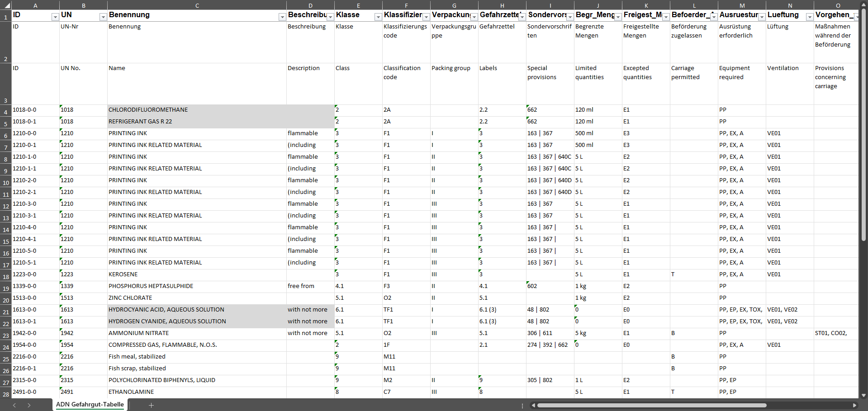The height and width of the screenshot is (411, 868).
Task: Switch to the ADN Gefahrgut-Tabelle sheet tab
Action: coord(90,405)
